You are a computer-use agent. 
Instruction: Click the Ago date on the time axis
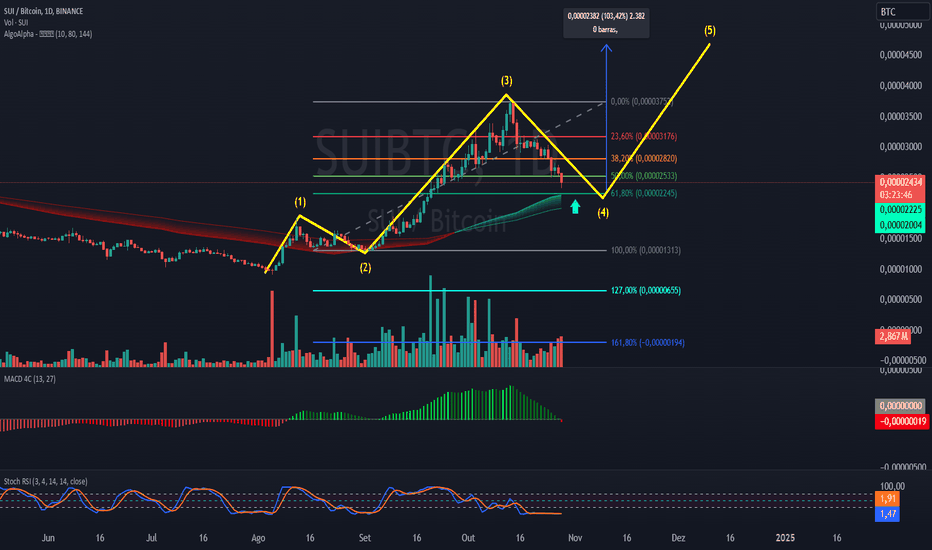[258, 538]
